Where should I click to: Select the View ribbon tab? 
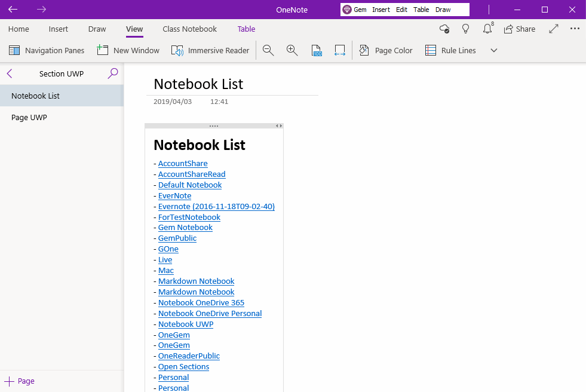(134, 29)
